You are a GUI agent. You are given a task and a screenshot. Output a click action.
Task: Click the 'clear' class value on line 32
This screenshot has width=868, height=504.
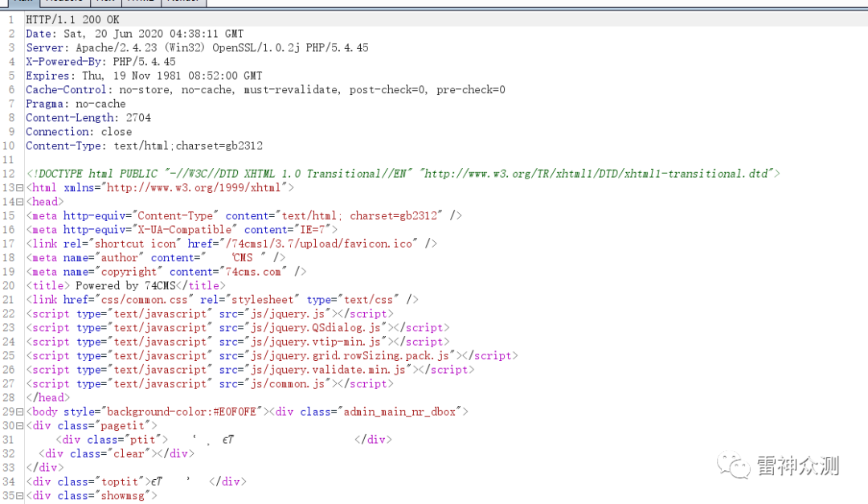pyautogui.click(x=129, y=453)
